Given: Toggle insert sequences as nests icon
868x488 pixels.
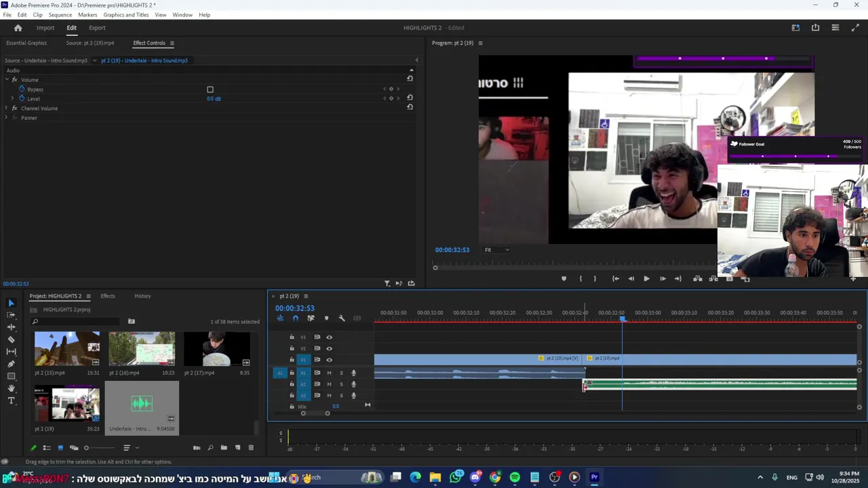Looking at the screenshot, I should coord(279,318).
